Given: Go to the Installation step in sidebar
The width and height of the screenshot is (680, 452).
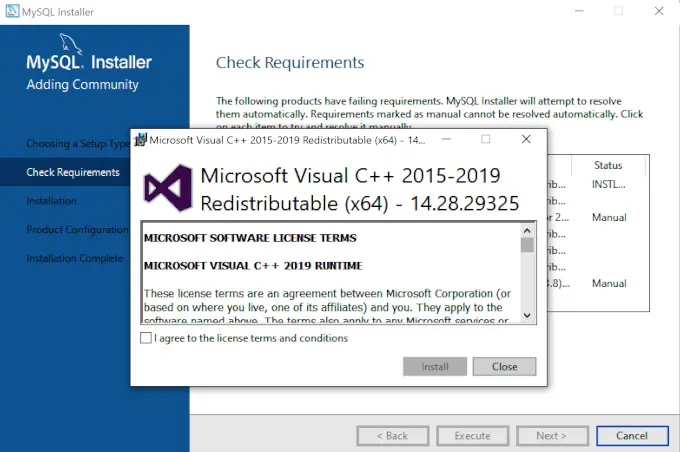Looking at the screenshot, I should coord(51,201).
